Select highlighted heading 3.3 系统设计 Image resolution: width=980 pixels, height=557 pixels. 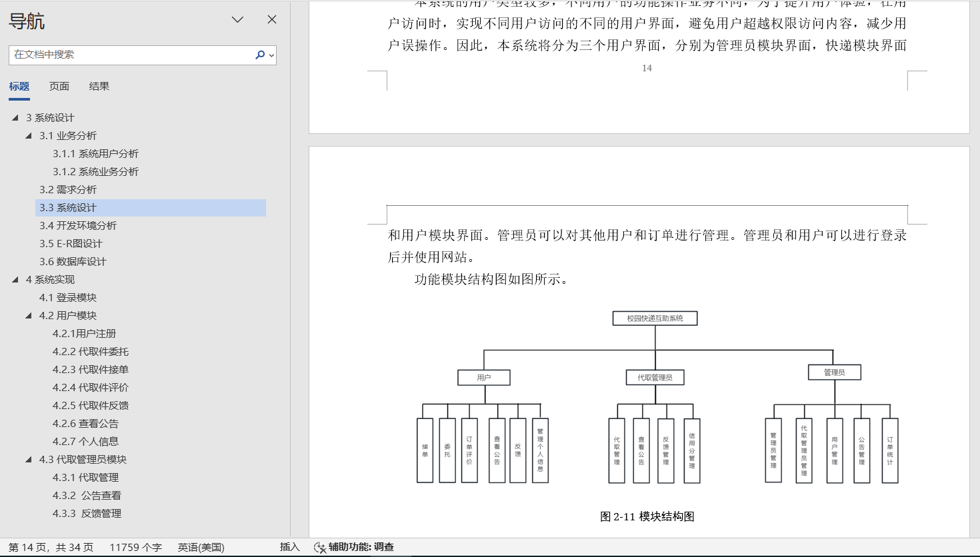coord(151,208)
